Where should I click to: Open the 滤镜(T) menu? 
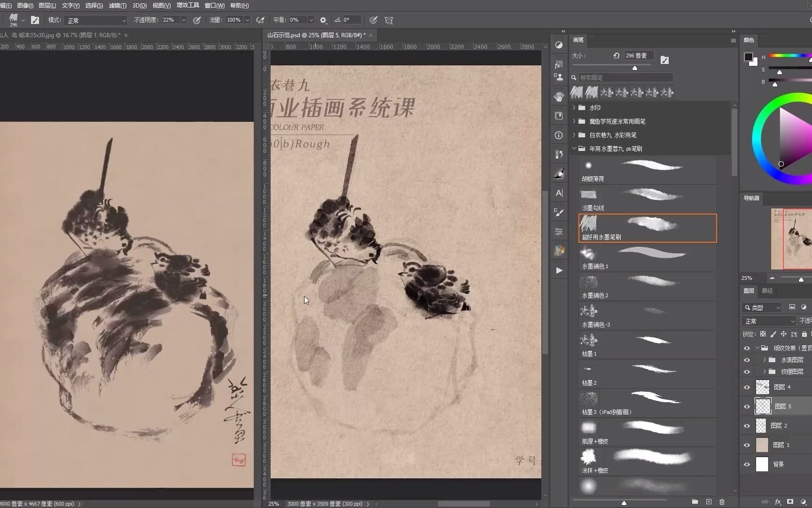click(x=117, y=6)
